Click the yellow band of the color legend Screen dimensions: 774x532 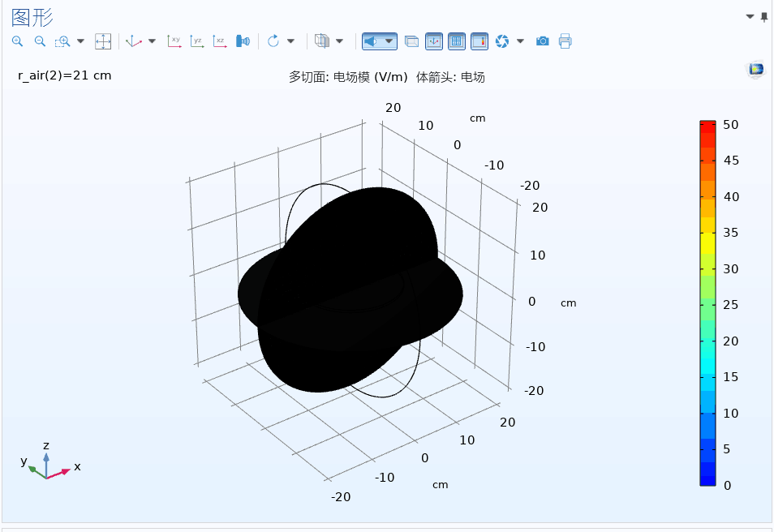point(707,242)
